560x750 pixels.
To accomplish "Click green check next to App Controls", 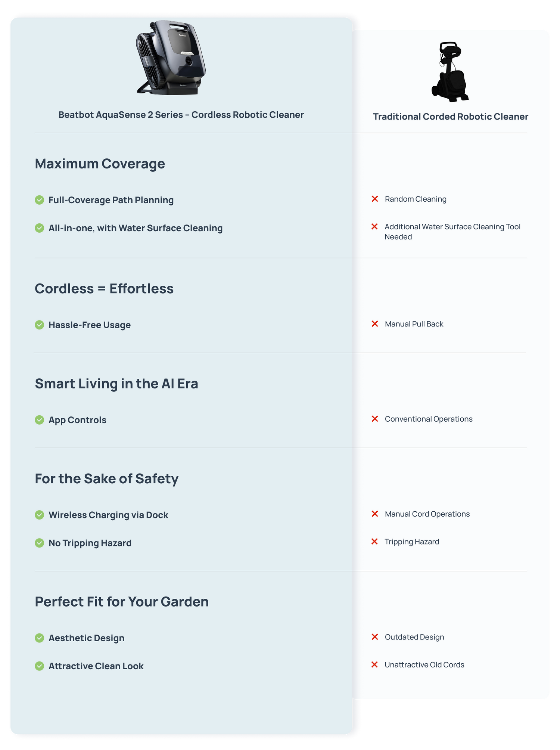I will tap(40, 420).
